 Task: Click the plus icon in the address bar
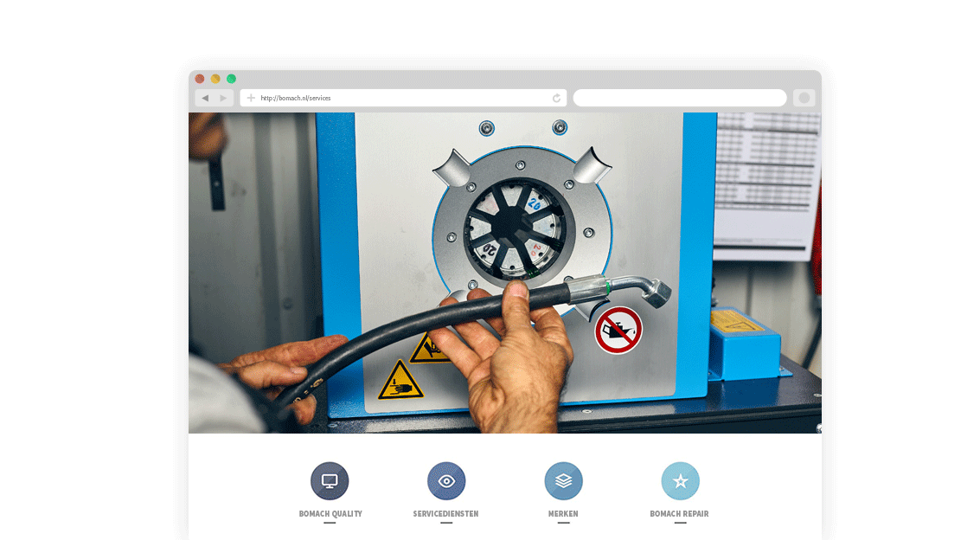click(251, 98)
